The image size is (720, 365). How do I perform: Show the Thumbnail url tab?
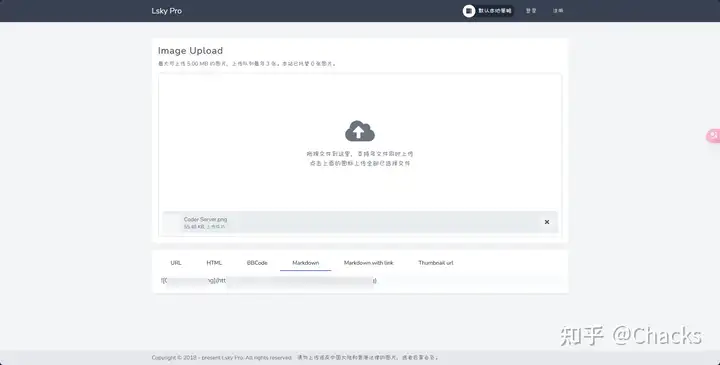click(436, 263)
